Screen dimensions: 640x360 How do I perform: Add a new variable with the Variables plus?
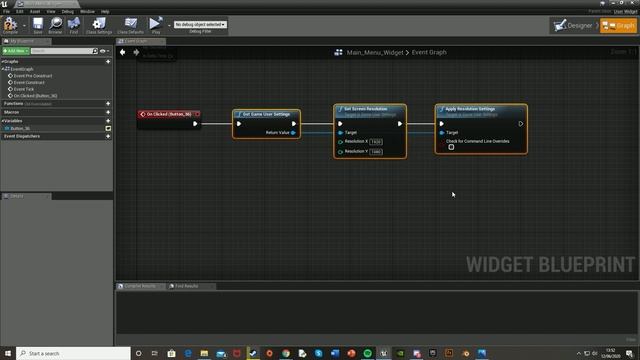point(108,121)
